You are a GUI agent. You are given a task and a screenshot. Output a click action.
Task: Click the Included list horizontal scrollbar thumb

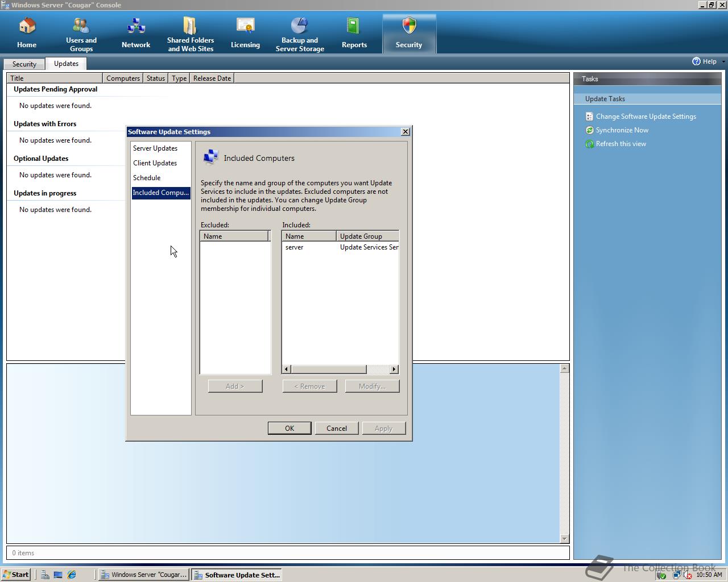pos(329,369)
